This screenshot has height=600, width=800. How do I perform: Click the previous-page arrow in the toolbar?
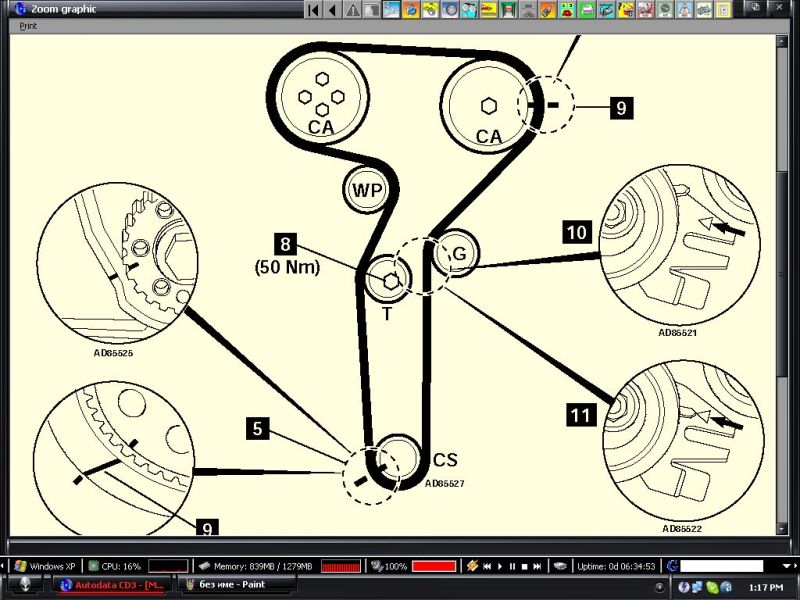click(331, 10)
